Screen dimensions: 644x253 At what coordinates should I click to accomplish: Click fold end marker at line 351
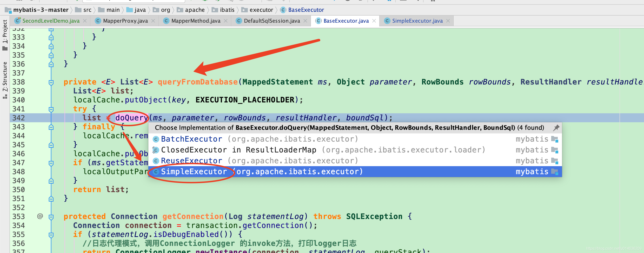click(51, 199)
